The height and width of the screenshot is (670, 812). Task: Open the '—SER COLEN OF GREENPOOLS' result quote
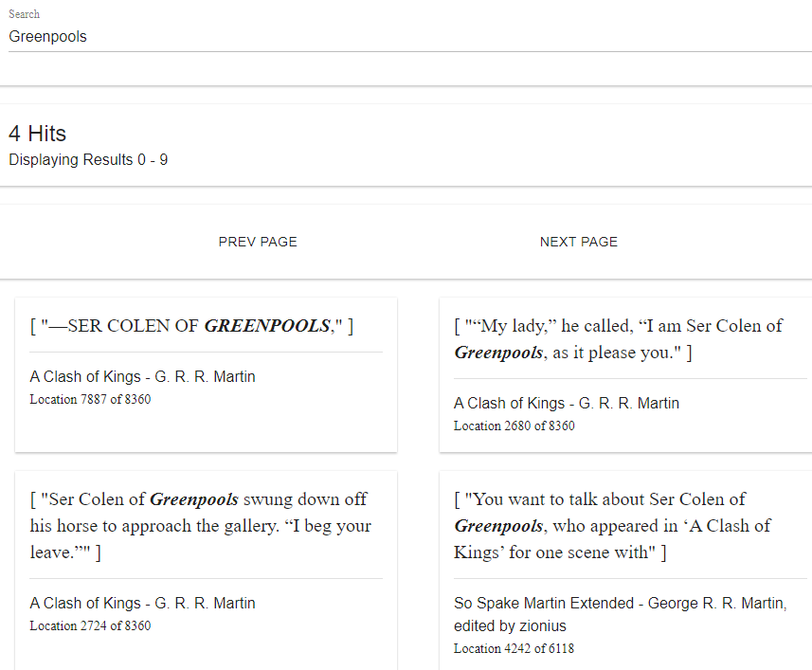click(191, 326)
